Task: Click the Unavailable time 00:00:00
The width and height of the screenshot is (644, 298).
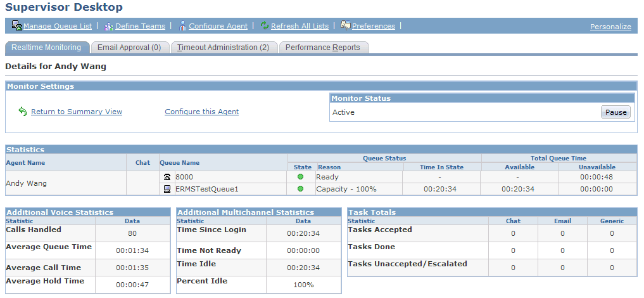Action: pos(597,189)
